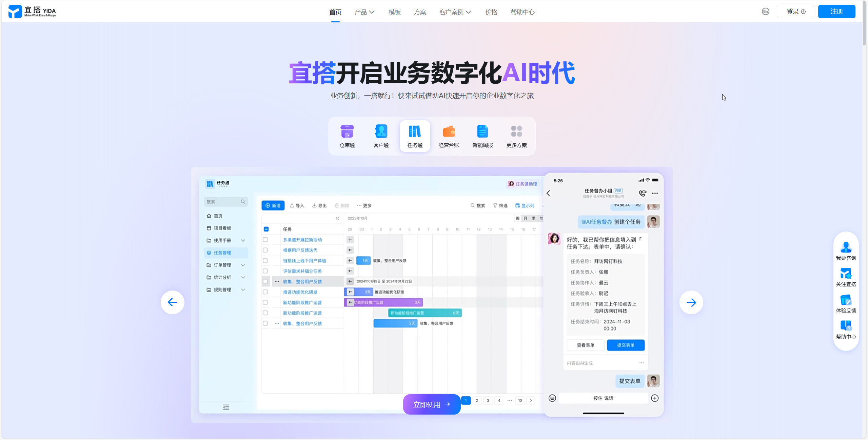Viewport: 868px width, 440px height.
Task: Click the 显示列 column display icon
Action: pyautogui.click(x=517, y=205)
